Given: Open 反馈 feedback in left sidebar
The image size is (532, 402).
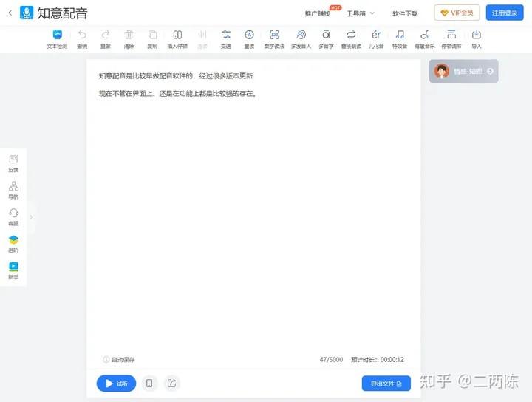Looking at the screenshot, I should pos(13,163).
